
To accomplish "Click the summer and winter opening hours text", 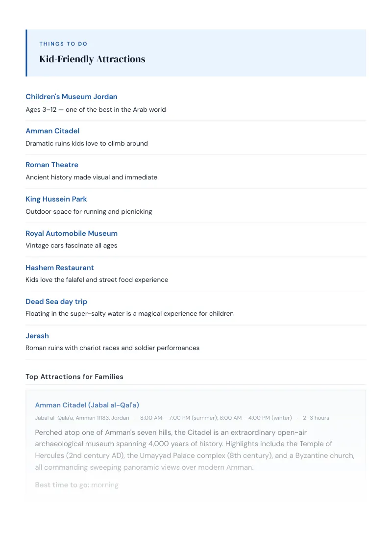I will 216,418.
